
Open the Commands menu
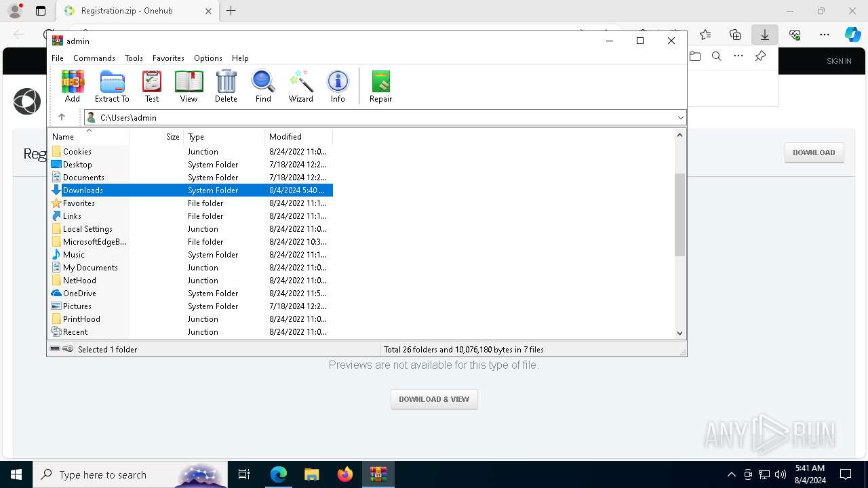tap(94, 58)
